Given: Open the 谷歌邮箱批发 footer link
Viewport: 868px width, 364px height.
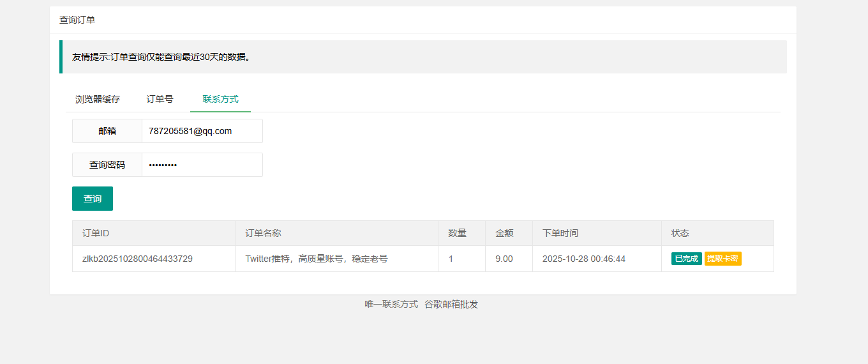Looking at the screenshot, I should click(451, 305).
